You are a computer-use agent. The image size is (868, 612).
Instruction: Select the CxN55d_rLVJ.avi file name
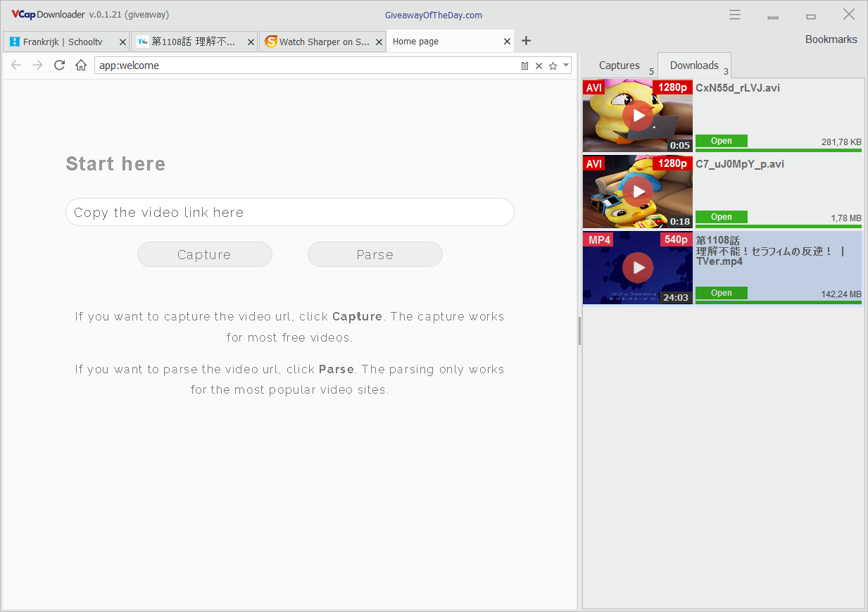(x=738, y=88)
